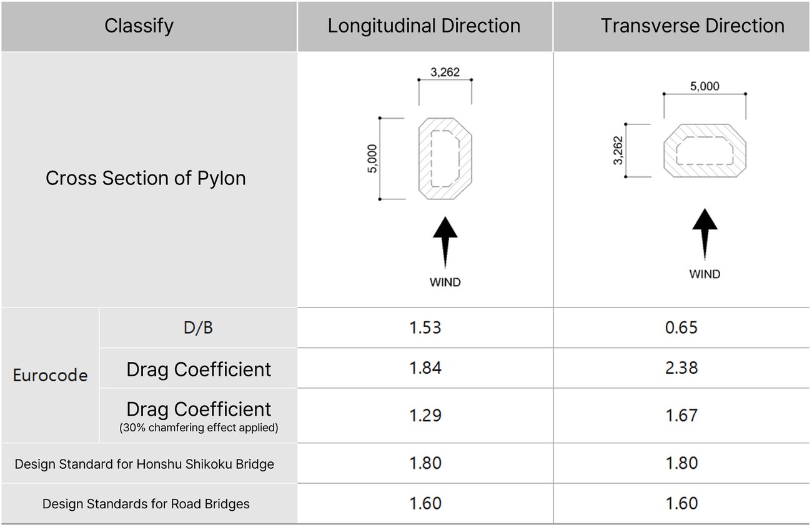Click the Eurocode row group label
The height and width of the screenshot is (527, 812).
(50, 376)
